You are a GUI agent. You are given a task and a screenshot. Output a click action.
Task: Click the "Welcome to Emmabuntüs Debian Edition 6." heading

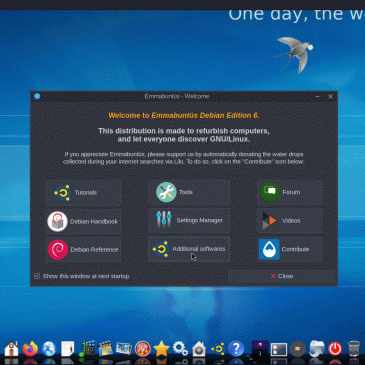(x=184, y=115)
